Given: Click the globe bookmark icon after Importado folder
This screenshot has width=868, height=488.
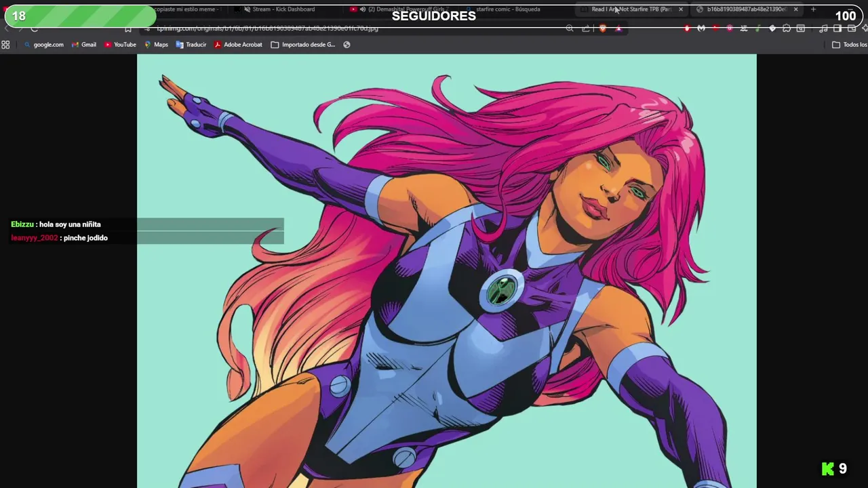Looking at the screenshot, I should [347, 45].
